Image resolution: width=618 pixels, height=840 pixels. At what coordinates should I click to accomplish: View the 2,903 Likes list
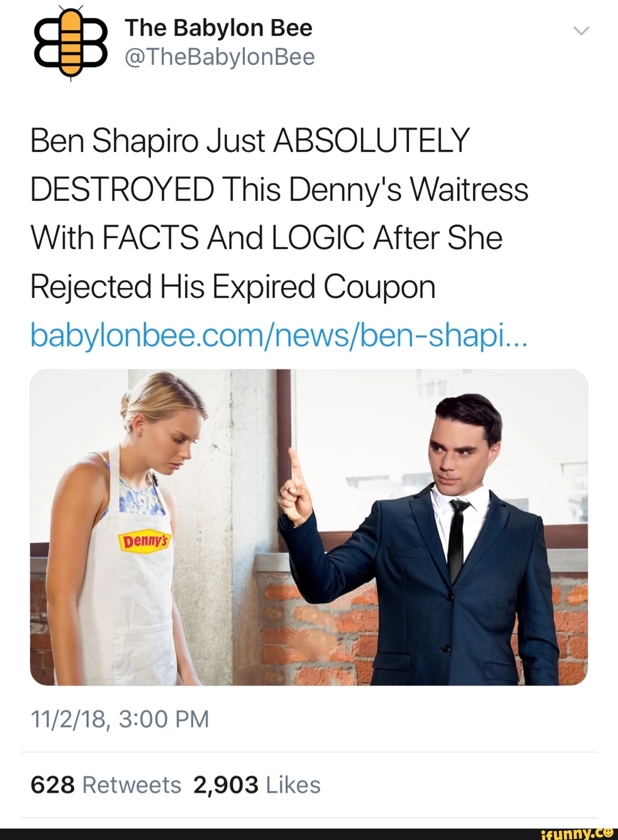[x=257, y=785]
